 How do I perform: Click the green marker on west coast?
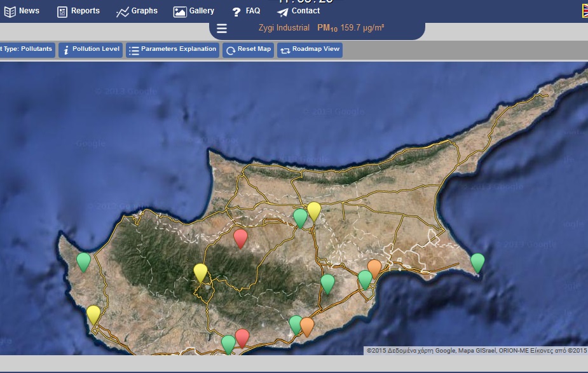[84, 262]
